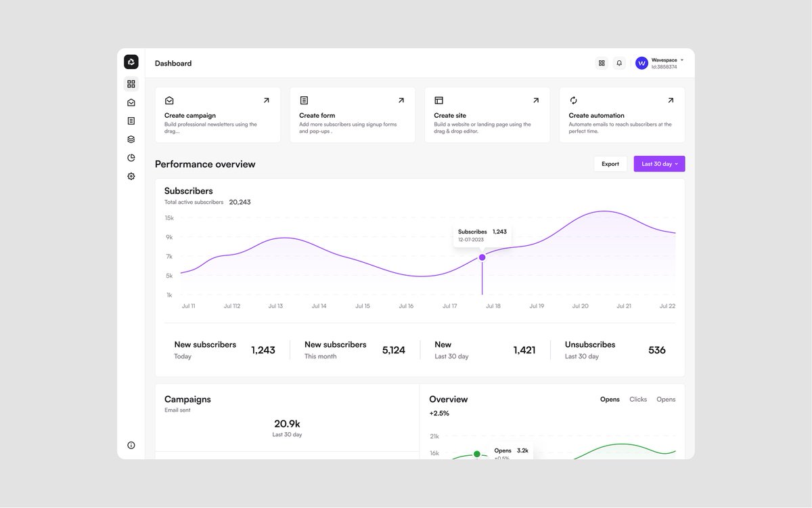Click the arrow on Create campaign card
This screenshot has height=508, width=812.
point(266,100)
